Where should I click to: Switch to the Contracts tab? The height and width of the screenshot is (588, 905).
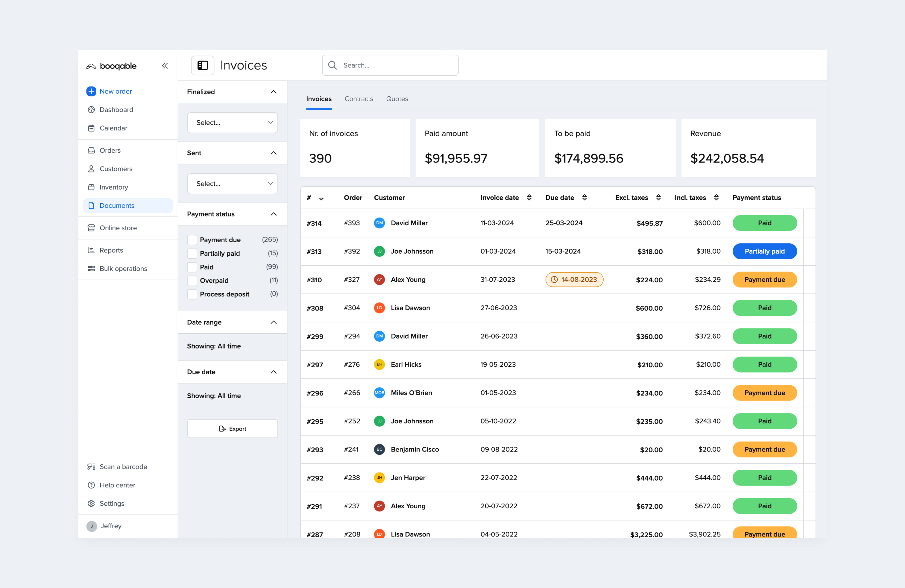click(359, 99)
